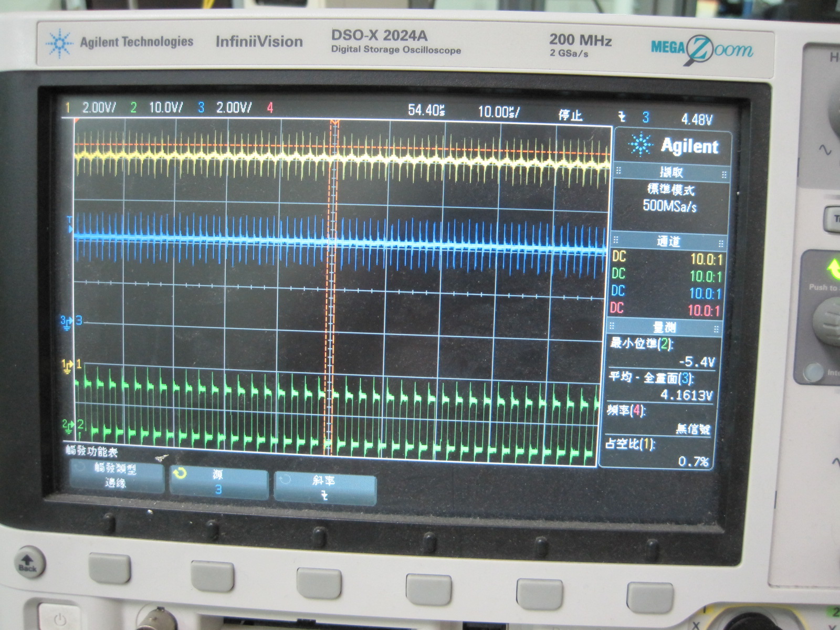Click the 10.00s/ timebase readout
Viewport: 840px width, 630px height.
(499, 112)
